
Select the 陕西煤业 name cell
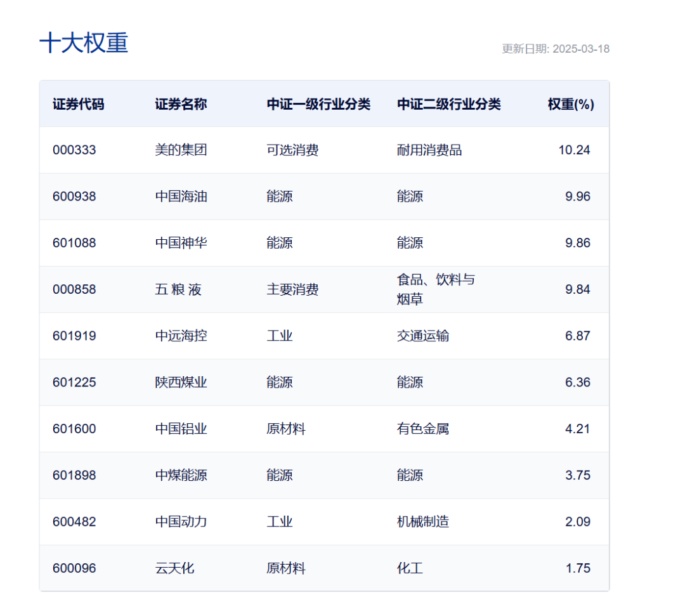click(x=181, y=383)
